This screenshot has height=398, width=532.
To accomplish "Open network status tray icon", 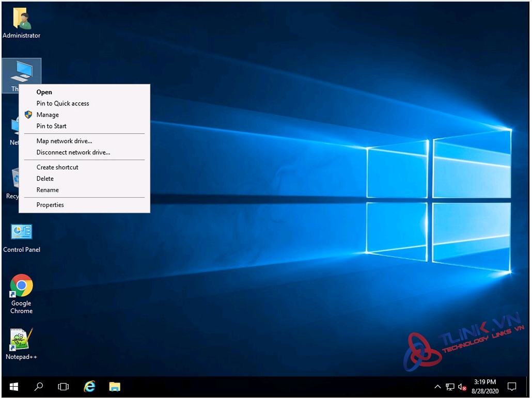I will tap(450, 387).
